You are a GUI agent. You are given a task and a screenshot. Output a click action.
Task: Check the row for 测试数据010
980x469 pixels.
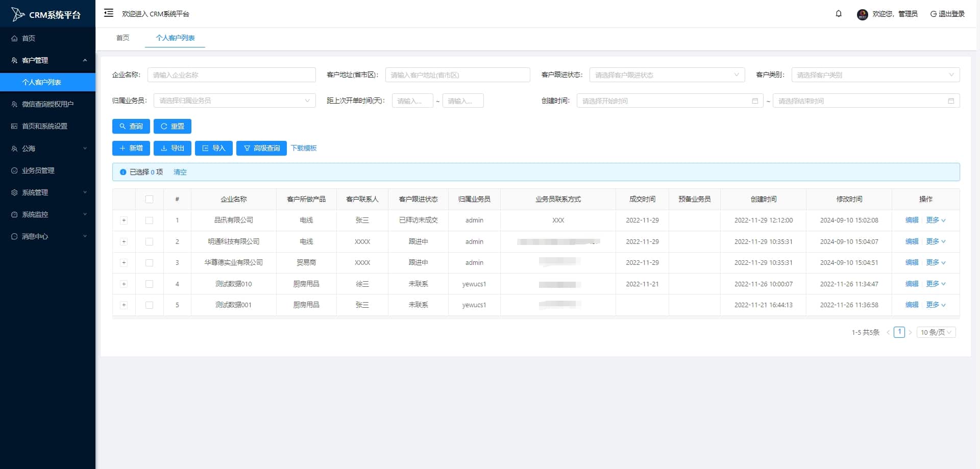coord(149,284)
